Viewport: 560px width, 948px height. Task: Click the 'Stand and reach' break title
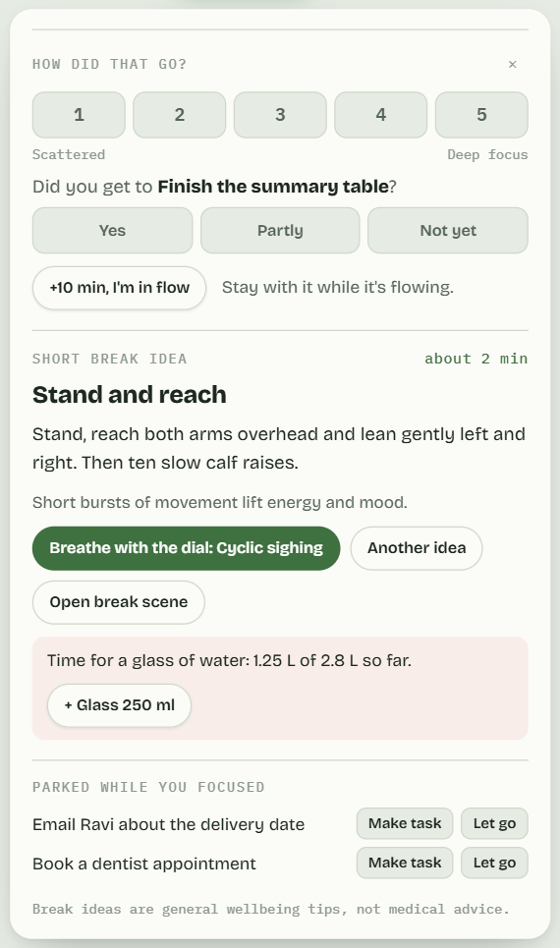point(130,395)
